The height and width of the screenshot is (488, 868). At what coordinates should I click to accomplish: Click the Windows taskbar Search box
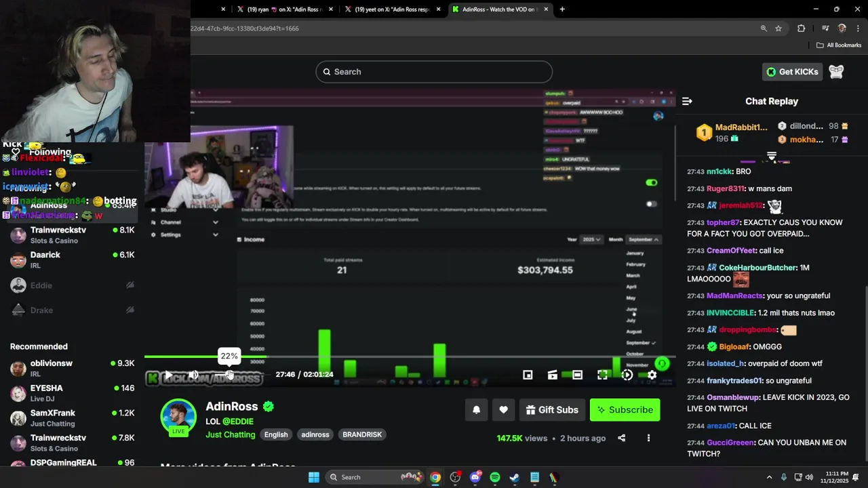pos(376,477)
